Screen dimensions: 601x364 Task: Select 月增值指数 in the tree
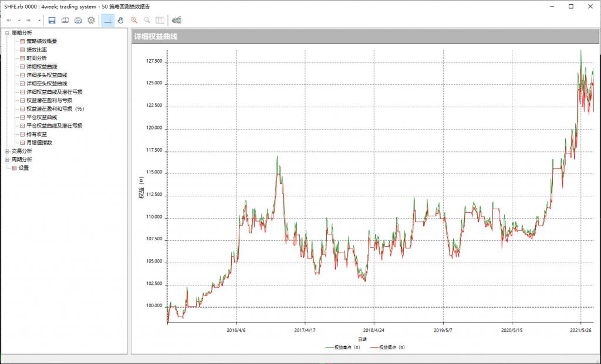pyautogui.click(x=39, y=143)
